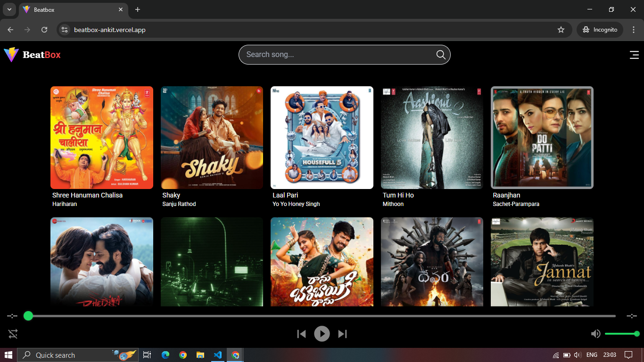644x362 pixels.
Task: Open the system tray volume icon
Action: click(x=577, y=355)
